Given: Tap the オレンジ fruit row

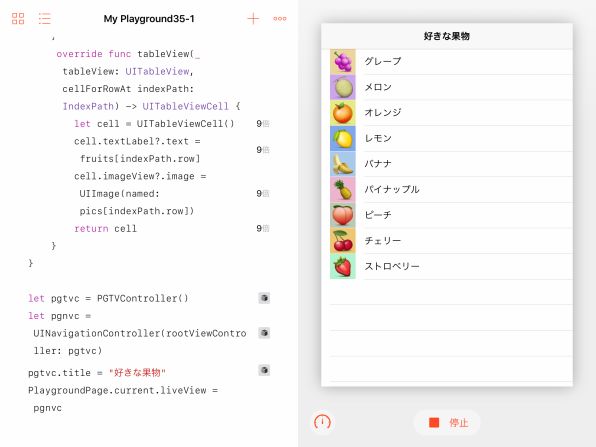Looking at the screenshot, I should [447, 113].
